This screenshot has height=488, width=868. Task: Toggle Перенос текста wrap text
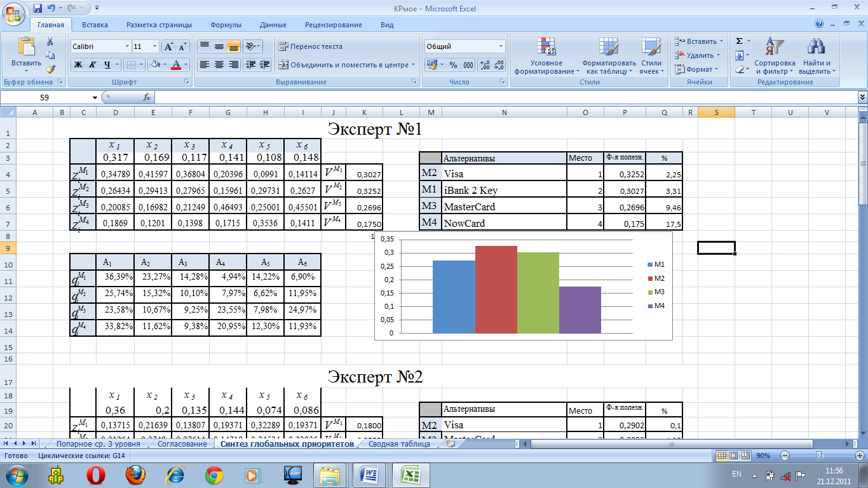click(311, 46)
